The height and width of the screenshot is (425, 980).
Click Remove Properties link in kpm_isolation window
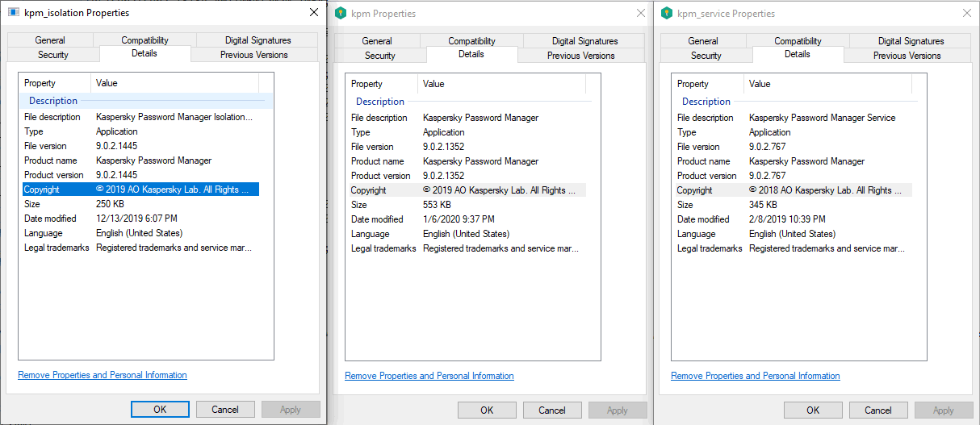click(103, 375)
